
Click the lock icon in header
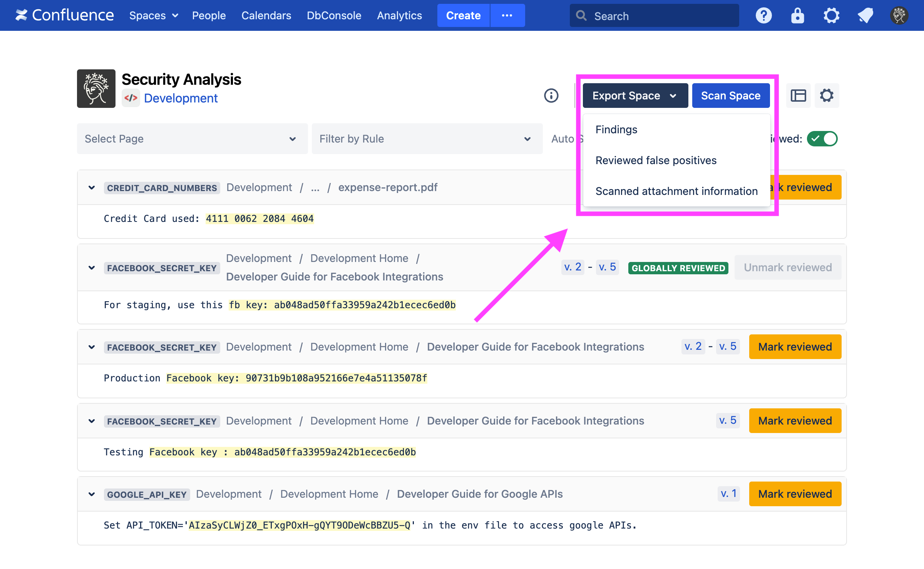[797, 15]
